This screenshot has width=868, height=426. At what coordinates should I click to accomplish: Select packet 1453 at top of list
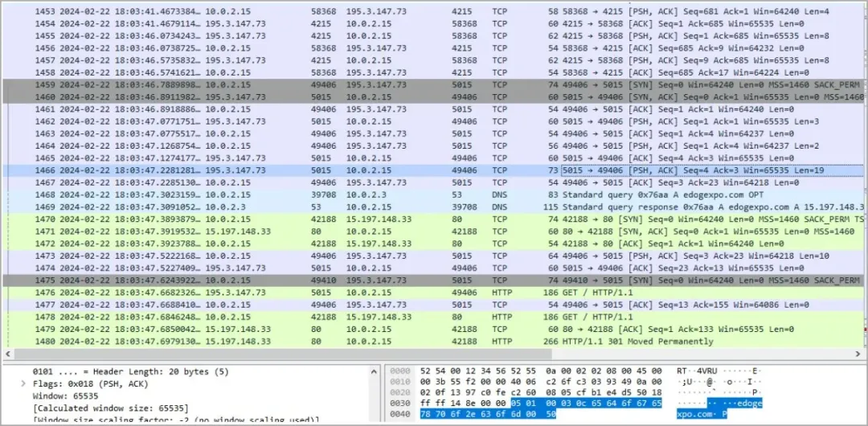click(x=321, y=11)
